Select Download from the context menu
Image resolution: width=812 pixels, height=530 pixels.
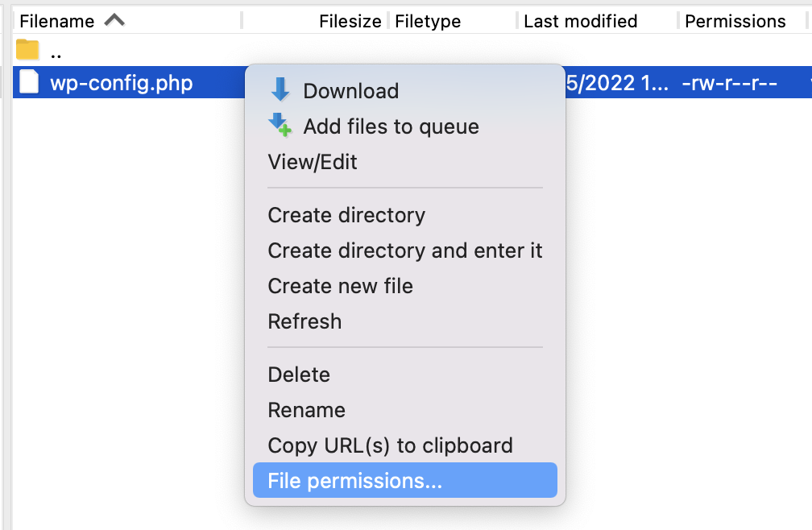pyautogui.click(x=350, y=91)
